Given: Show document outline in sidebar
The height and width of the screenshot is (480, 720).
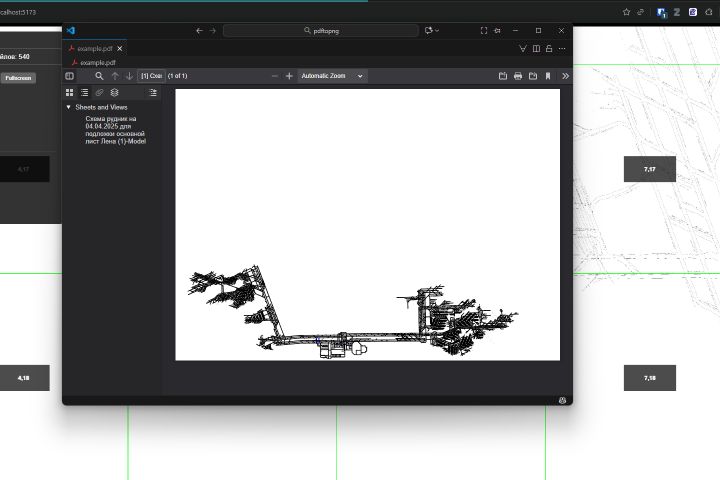Looking at the screenshot, I should coord(84,93).
